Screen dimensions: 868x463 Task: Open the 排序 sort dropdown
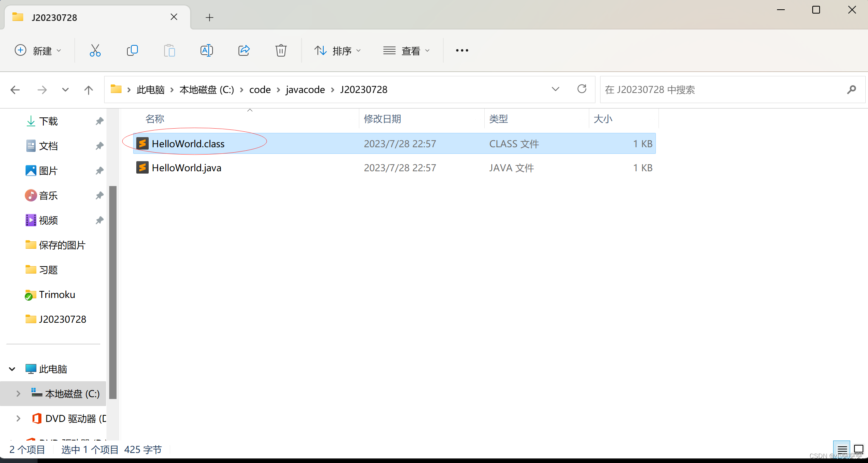[338, 50]
